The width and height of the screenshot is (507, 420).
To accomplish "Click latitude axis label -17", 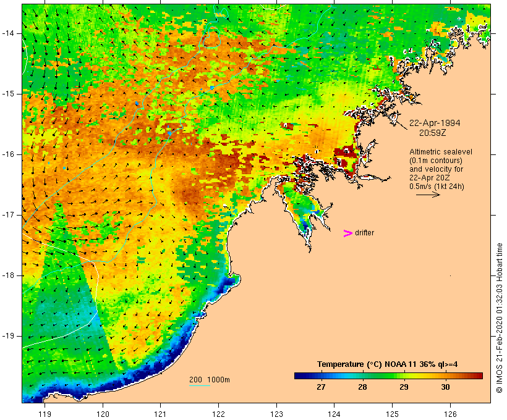I will click(x=8, y=215).
